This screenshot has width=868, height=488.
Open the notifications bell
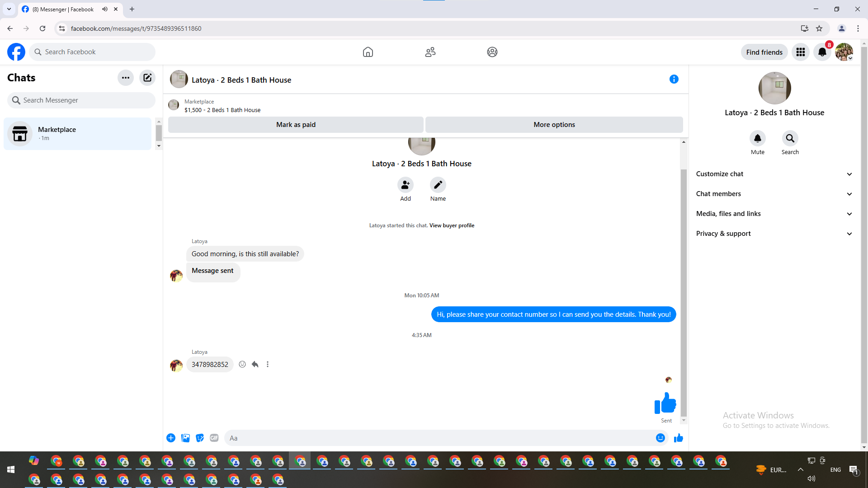pos(822,52)
